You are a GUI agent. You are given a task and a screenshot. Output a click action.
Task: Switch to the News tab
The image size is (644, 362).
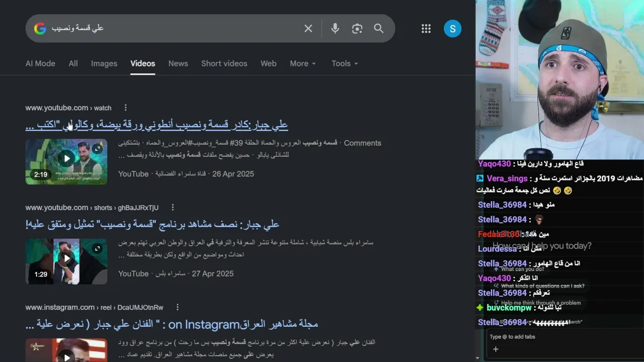coord(178,63)
